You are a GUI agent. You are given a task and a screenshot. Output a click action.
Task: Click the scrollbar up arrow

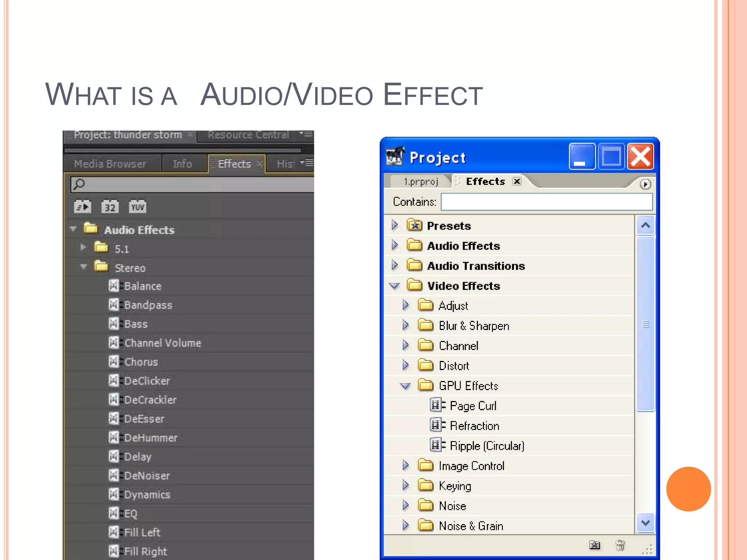pyautogui.click(x=646, y=226)
